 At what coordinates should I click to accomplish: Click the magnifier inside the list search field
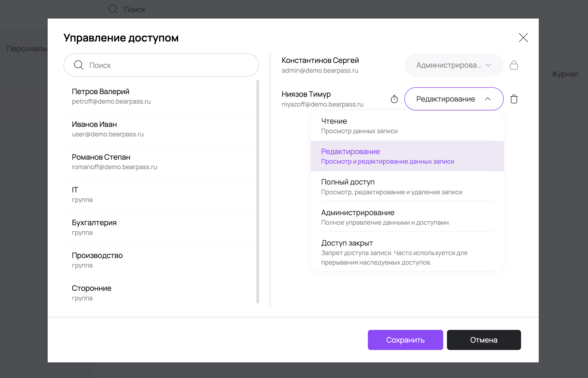[79, 65]
